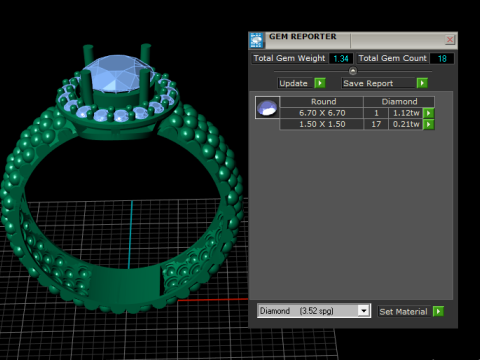Image resolution: width=480 pixels, height=360 pixels.
Task: Select the 1.50 X 1.50 size cell
Action: pyautogui.click(x=322, y=124)
